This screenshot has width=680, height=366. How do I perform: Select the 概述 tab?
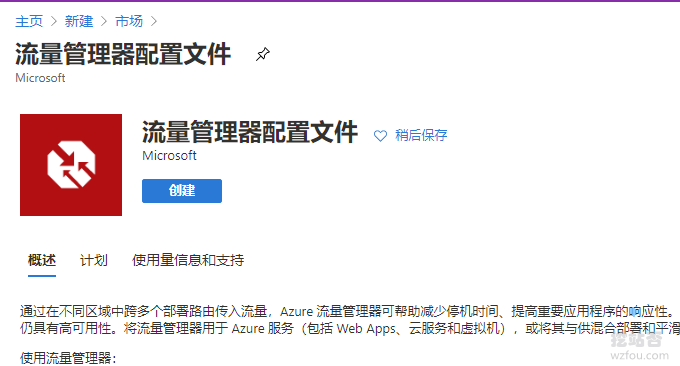pos(42,261)
